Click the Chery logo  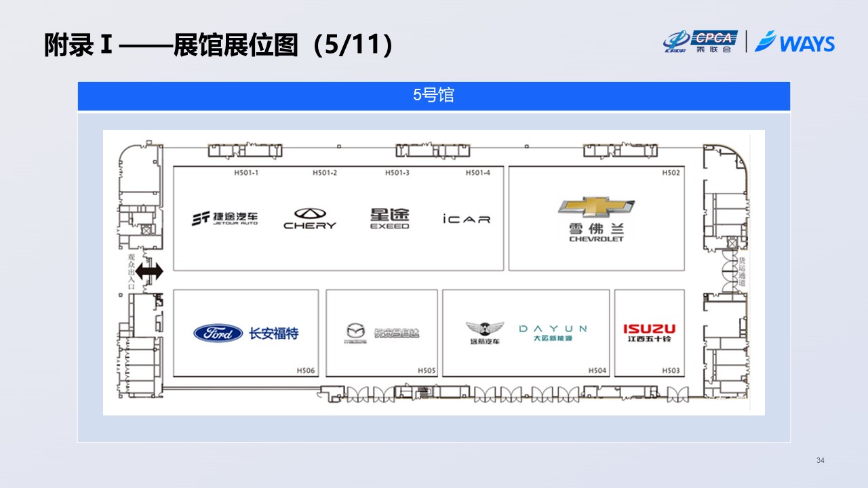[309, 218]
